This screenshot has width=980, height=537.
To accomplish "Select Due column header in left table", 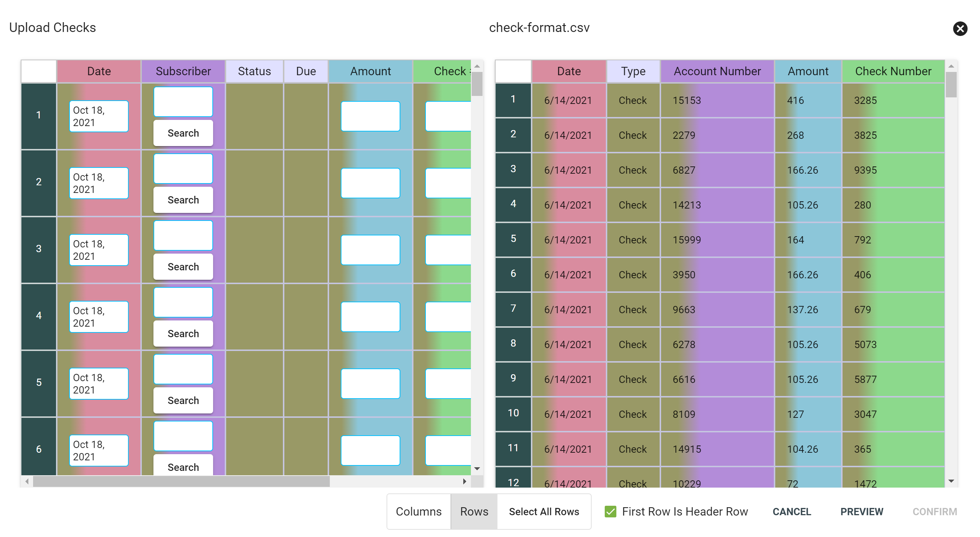I will 305,71.
